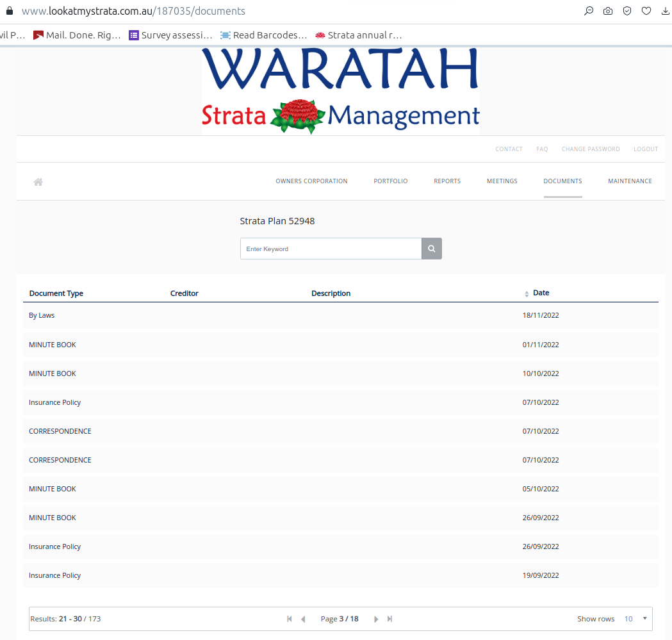The width and height of the screenshot is (672, 640).
Task: Click the keyword search magnifier button
Action: point(432,249)
